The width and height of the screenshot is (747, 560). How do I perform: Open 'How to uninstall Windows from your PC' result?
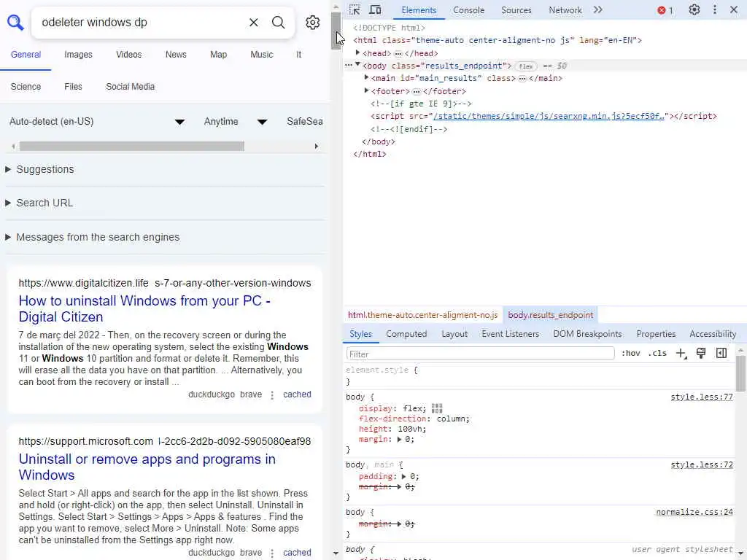coord(144,308)
